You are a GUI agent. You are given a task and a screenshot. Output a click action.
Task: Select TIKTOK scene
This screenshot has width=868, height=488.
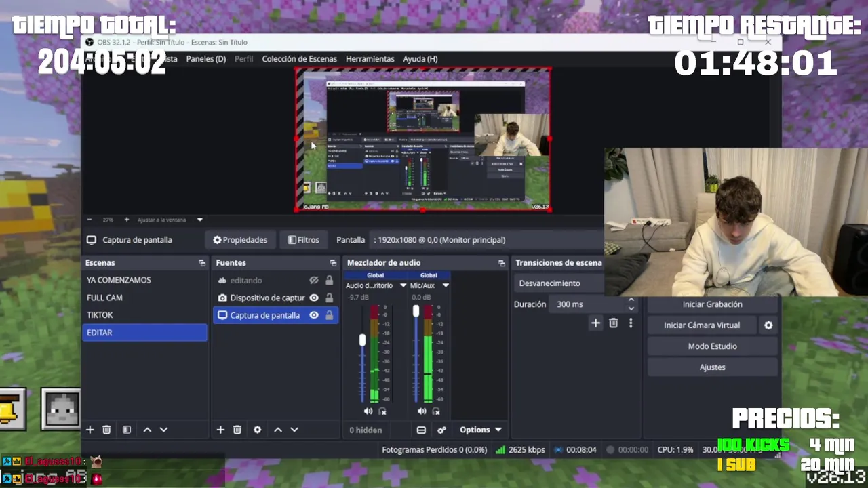coord(144,315)
